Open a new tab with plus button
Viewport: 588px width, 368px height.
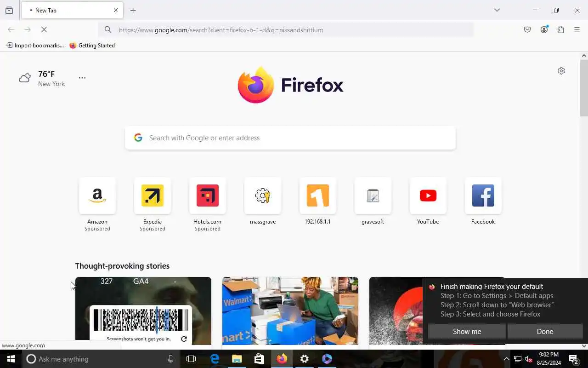(x=133, y=10)
